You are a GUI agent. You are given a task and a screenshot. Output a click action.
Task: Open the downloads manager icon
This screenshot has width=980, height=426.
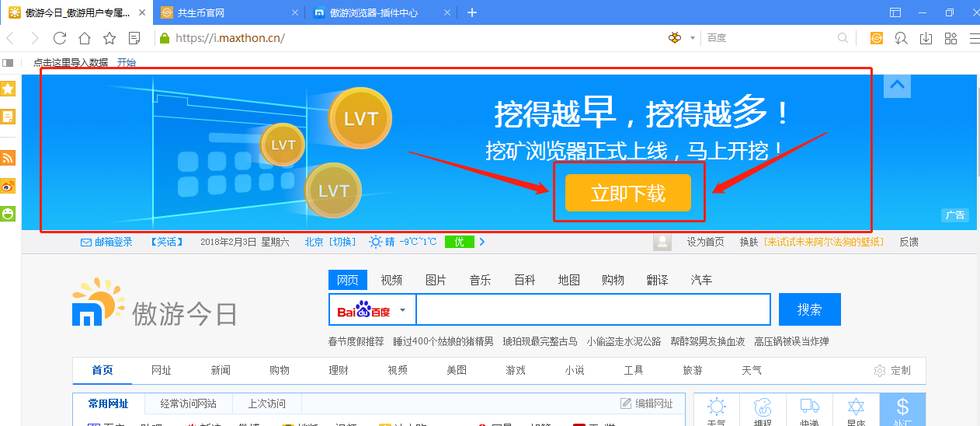click(x=926, y=38)
